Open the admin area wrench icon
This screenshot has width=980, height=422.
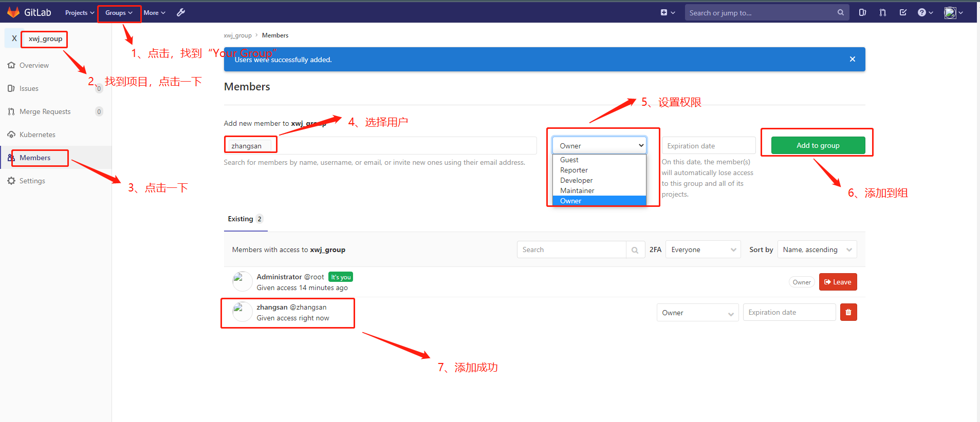coord(181,12)
